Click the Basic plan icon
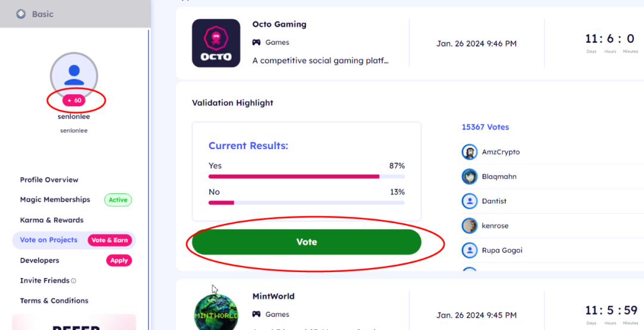Viewport: 644px width, 330px height. point(21,14)
